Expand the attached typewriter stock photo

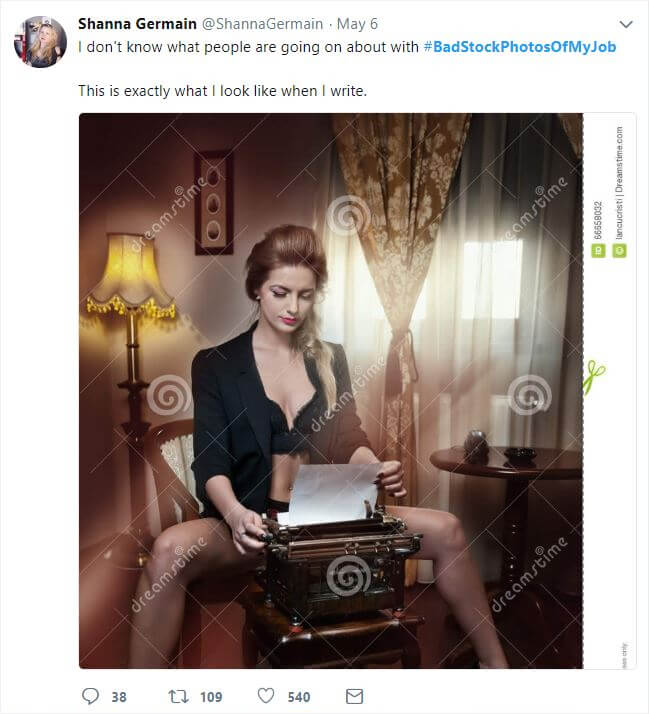(331, 391)
